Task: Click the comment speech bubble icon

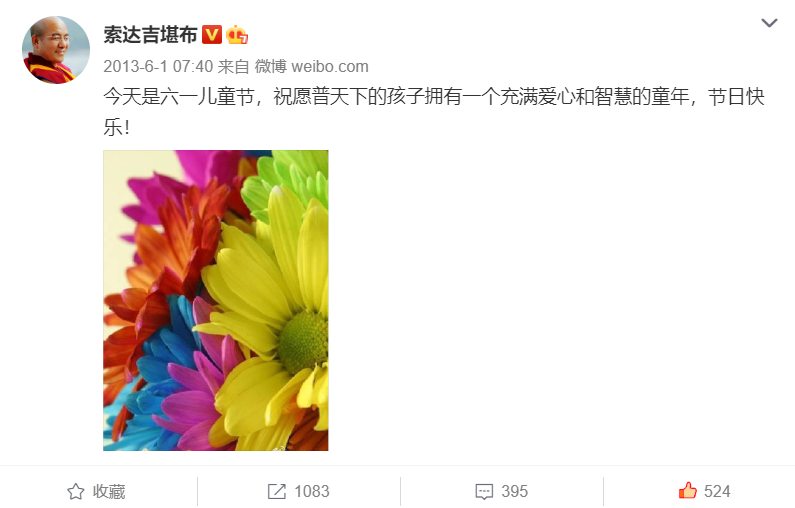Action: tap(484, 491)
